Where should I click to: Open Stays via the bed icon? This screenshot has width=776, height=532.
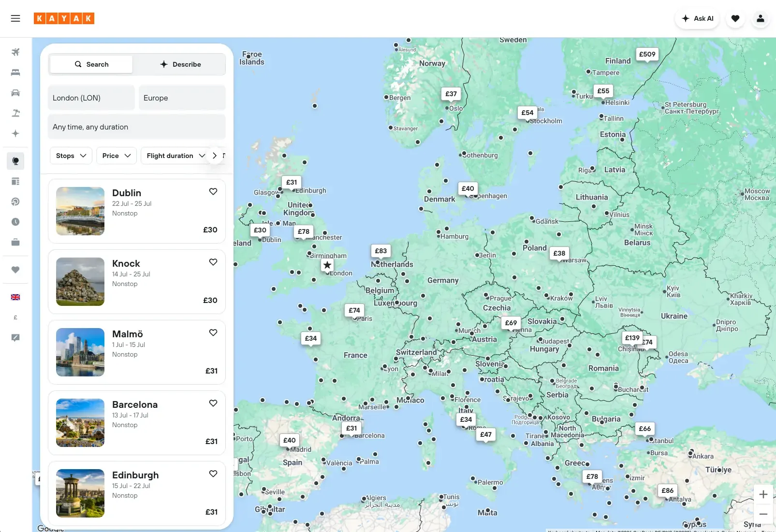pos(15,72)
